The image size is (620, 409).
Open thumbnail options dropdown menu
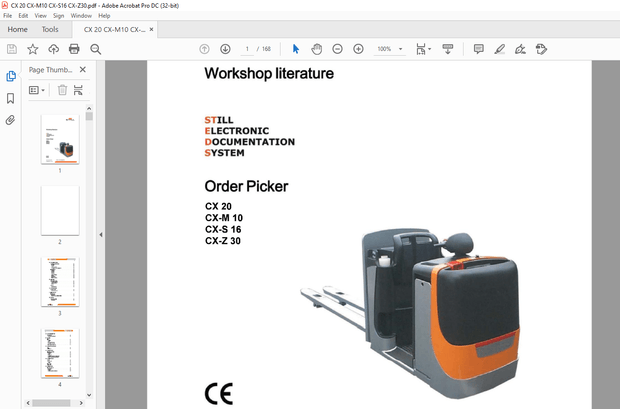click(37, 90)
